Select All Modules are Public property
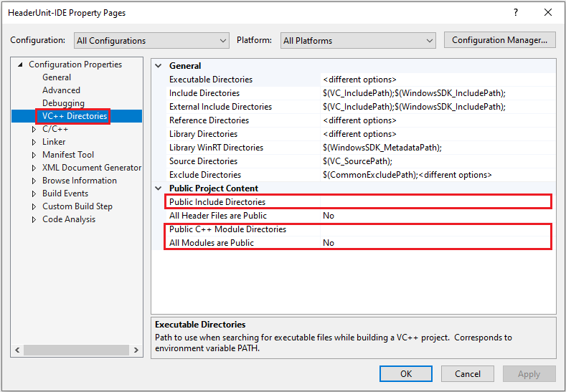 (361, 243)
